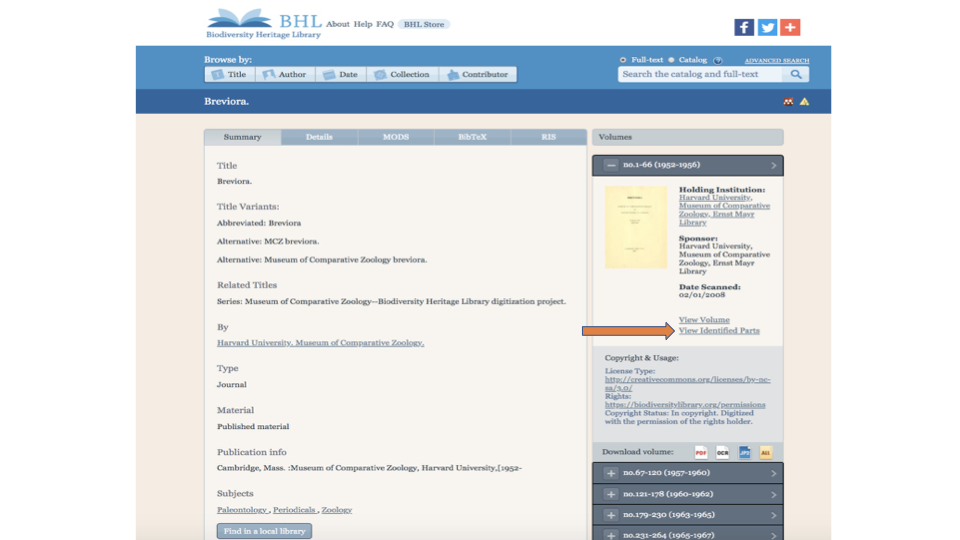The image size is (960, 540).
Task: Open the BibTeX tab
Action: [472, 137]
